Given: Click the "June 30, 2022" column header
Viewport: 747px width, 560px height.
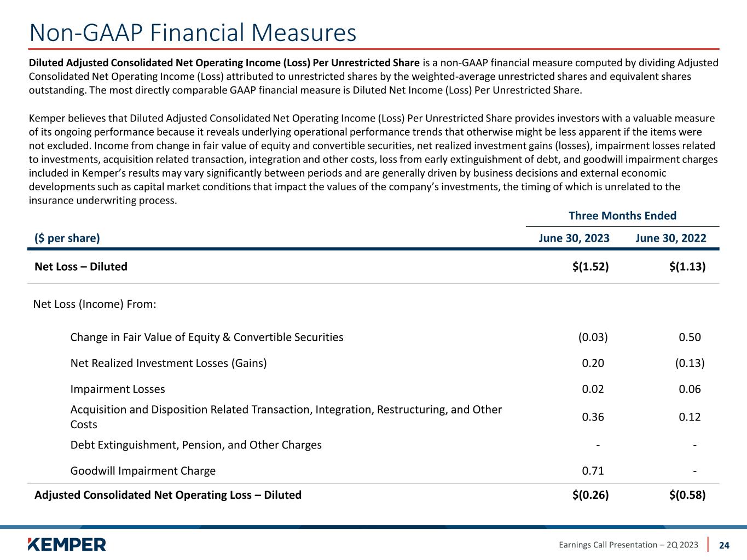Looking at the screenshot, I should point(671,238).
